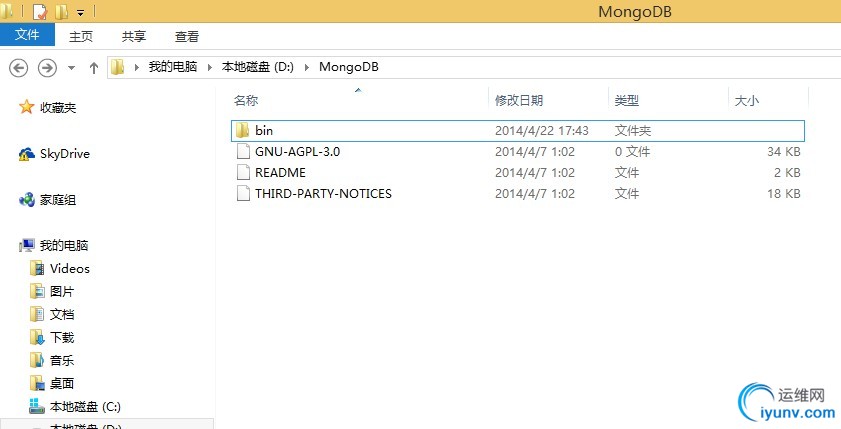Select the GNU-AGPL-3.0 file name
Screen dimensions: 841x429
tap(297, 152)
